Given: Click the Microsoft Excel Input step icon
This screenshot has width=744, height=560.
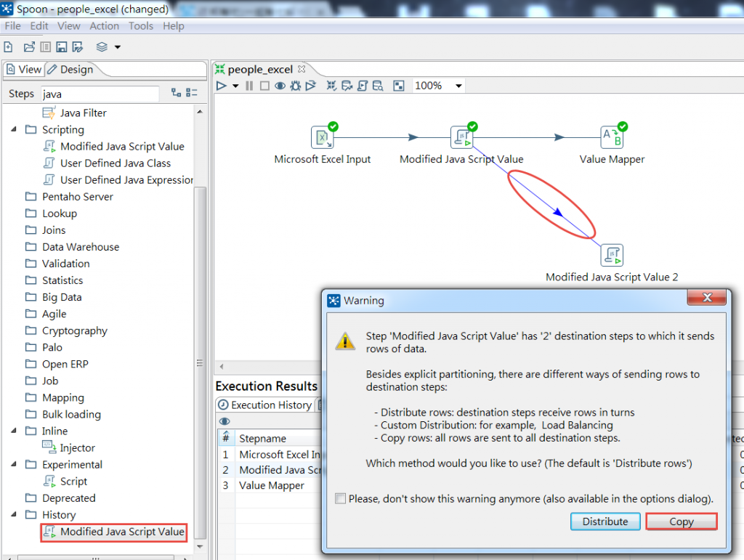Looking at the screenshot, I should pyautogui.click(x=323, y=137).
